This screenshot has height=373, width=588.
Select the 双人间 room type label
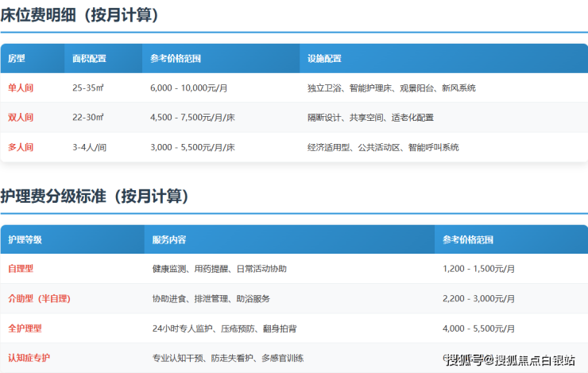21,118
